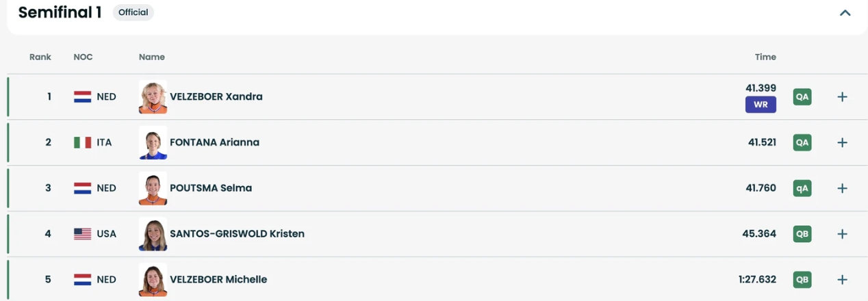Viewport: 868px width, 301px height.
Task: Open Arianna Fontana's athlete photo
Action: click(x=153, y=142)
